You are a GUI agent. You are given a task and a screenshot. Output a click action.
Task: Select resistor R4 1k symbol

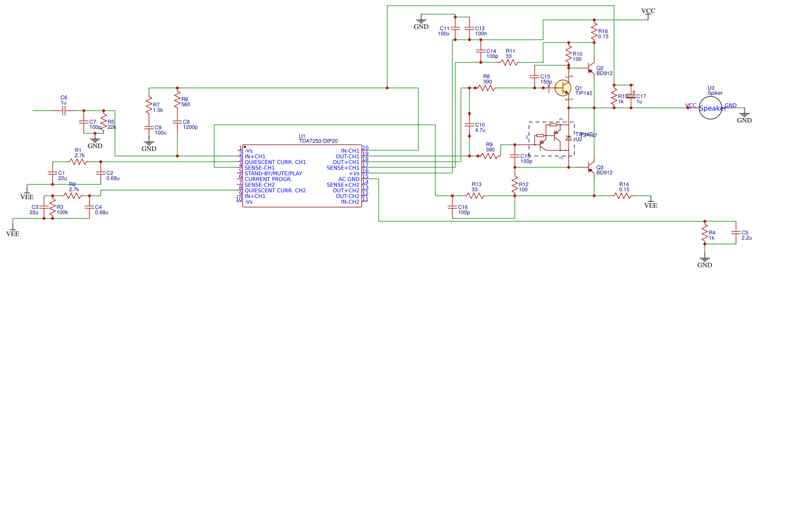pos(705,233)
